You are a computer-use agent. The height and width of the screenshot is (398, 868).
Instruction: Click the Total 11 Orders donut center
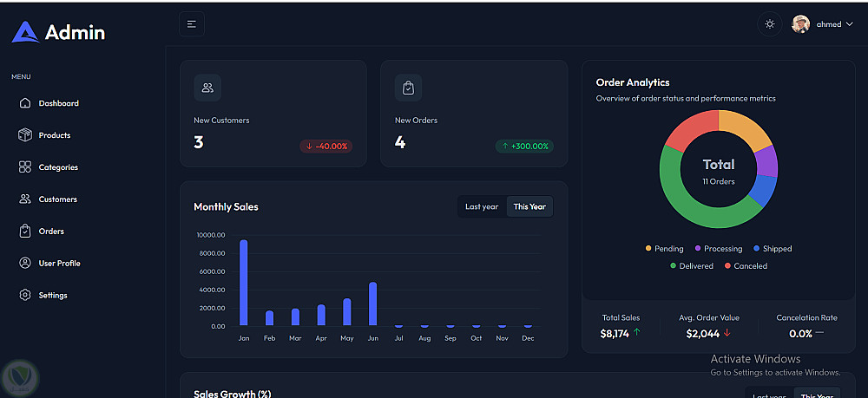coord(719,171)
